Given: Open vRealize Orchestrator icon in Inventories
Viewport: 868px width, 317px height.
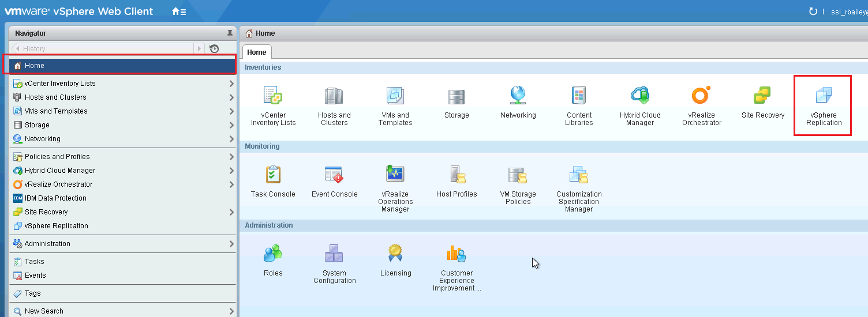Looking at the screenshot, I should pos(701,95).
